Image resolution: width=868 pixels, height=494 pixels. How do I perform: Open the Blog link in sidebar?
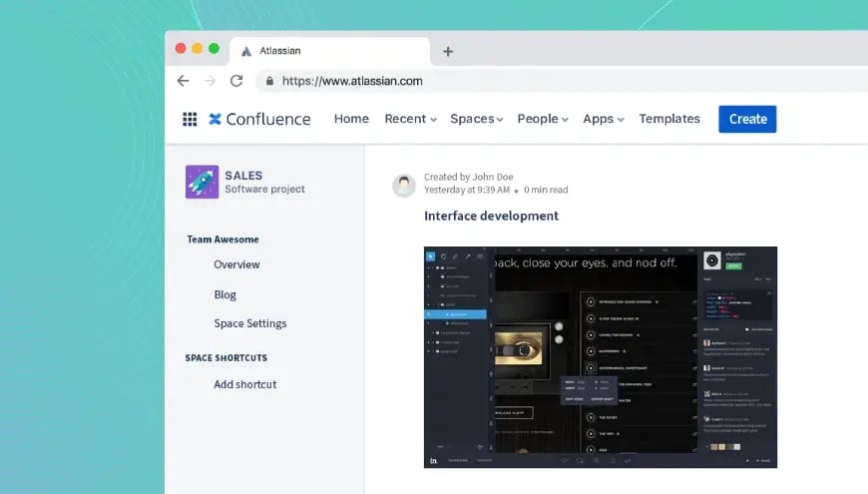225,294
